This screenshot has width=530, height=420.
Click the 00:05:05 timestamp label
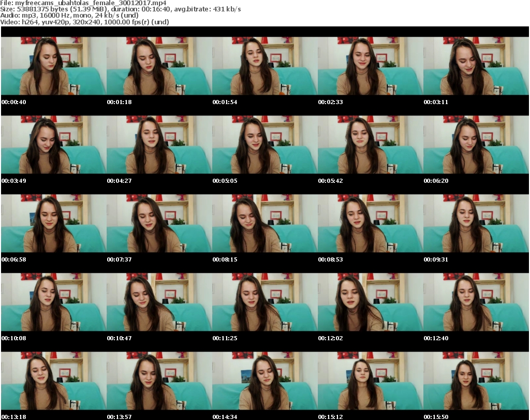click(225, 181)
